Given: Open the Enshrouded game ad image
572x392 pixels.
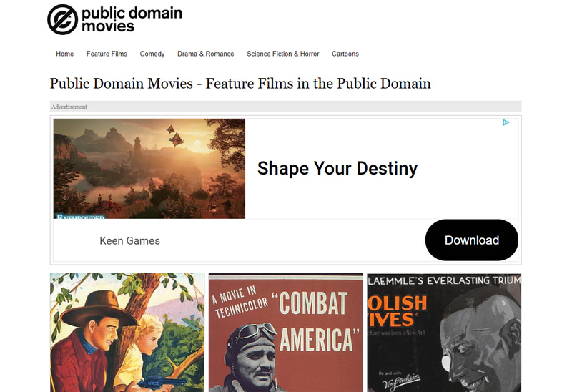Looking at the screenshot, I should [x=149, y=169].
